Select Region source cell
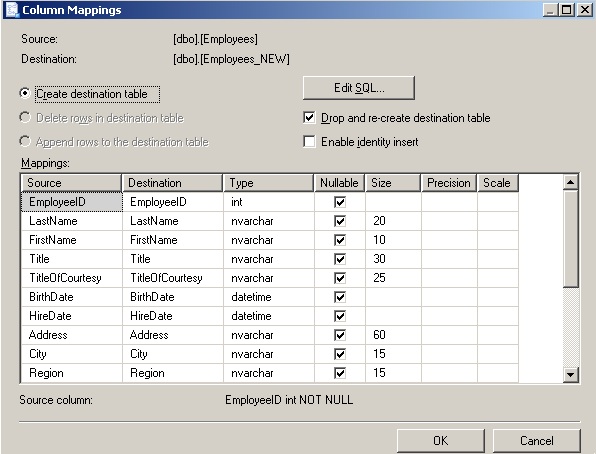This screenshot has width=596, height=454. (x=72, y=373)
